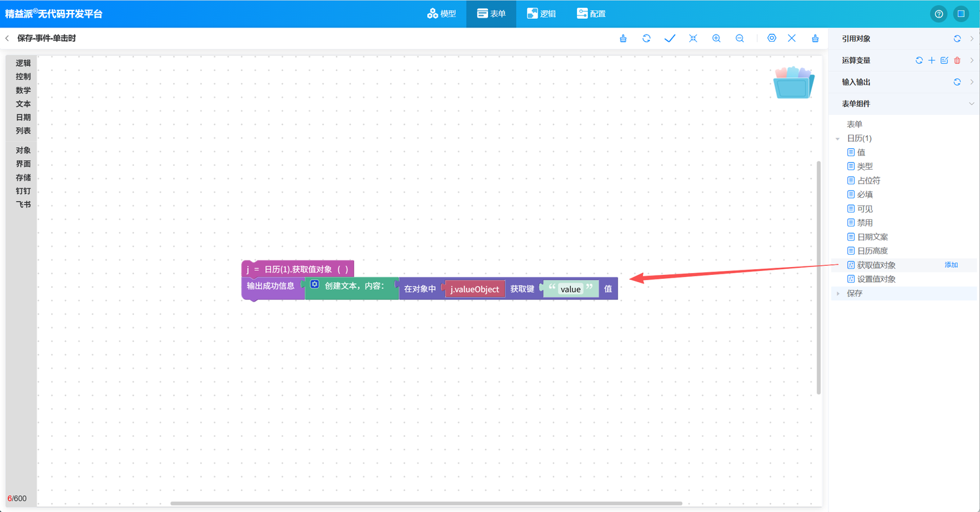Expand the 保存 tree node
980x512 pixels.
click(x=838, y=294)
